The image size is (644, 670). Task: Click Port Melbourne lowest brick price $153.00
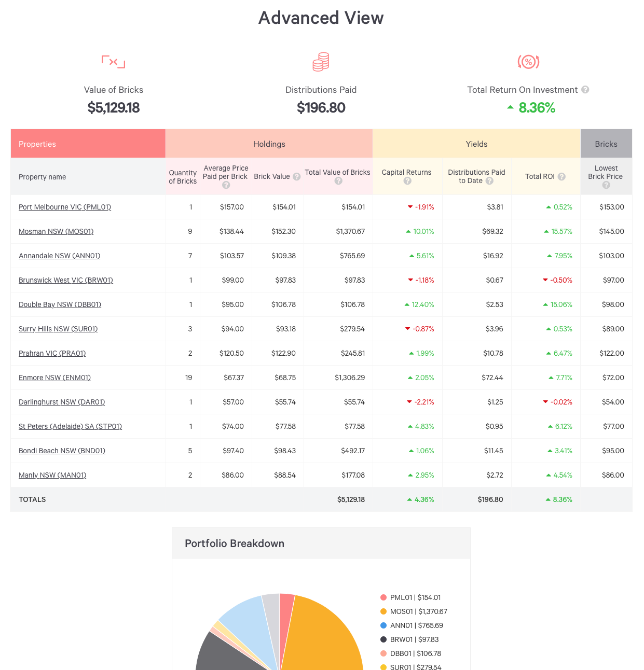(x=612, y=207)
